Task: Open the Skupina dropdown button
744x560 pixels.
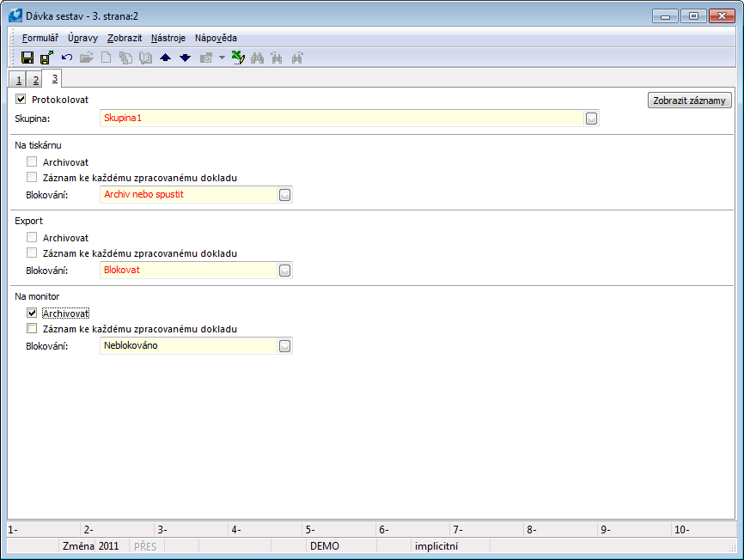Action: [x=591, y=119]
